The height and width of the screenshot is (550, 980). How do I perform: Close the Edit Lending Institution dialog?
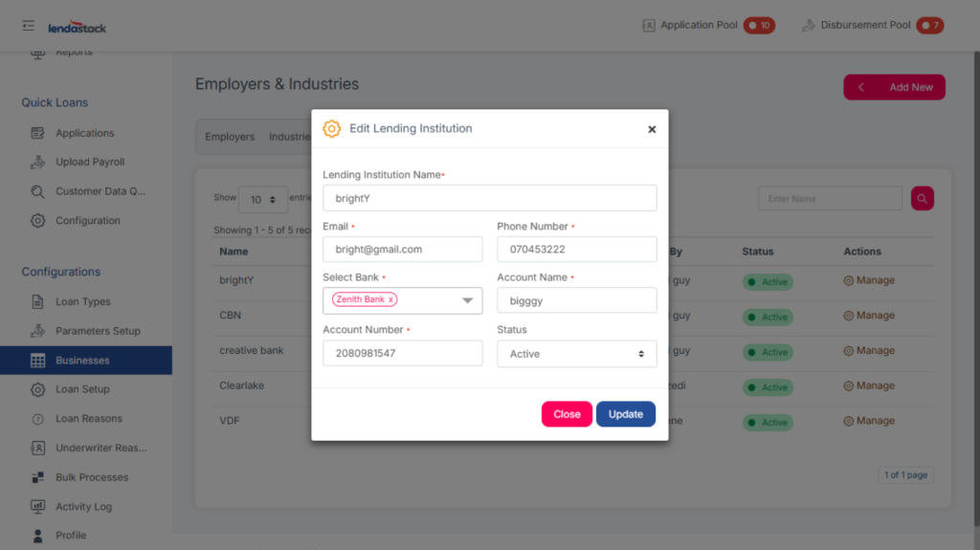[652, 129]
